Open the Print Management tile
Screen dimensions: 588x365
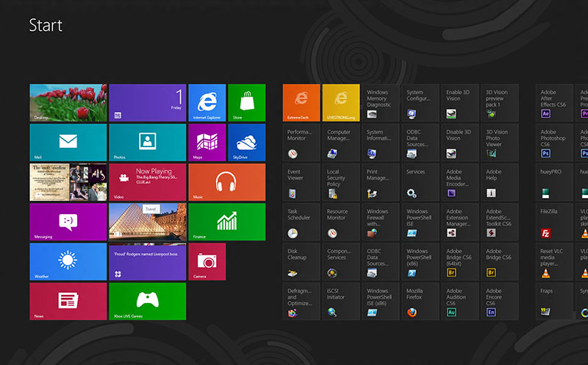[381, 182]
